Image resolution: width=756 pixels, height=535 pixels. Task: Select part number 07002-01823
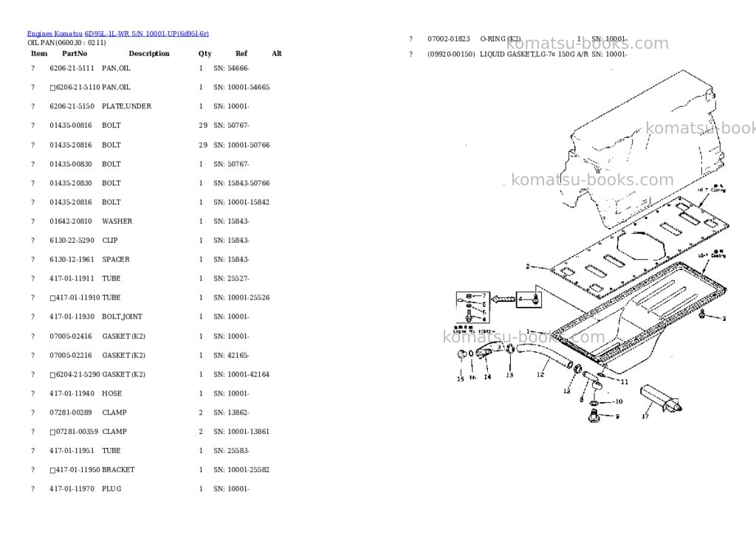click(449, 39)
